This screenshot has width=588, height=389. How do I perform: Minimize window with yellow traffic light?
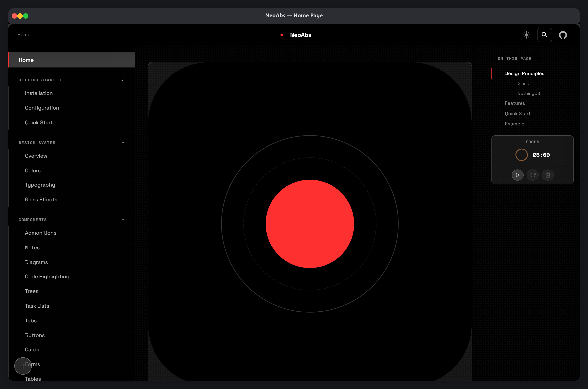point(20,16)
